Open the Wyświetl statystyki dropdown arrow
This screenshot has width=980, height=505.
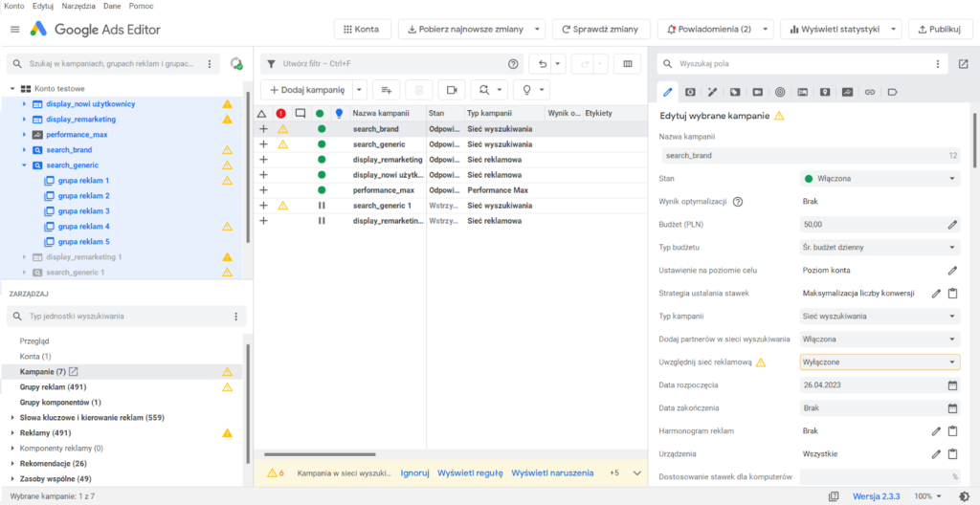895,30
